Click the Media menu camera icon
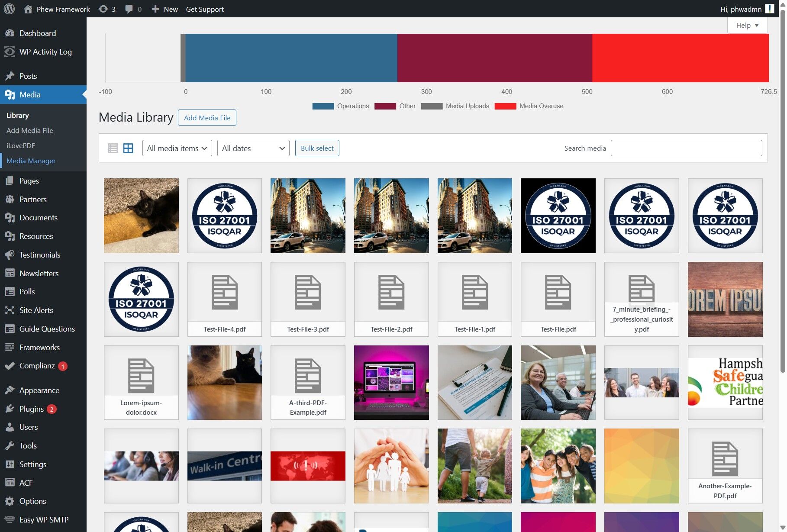 point(10,95)
